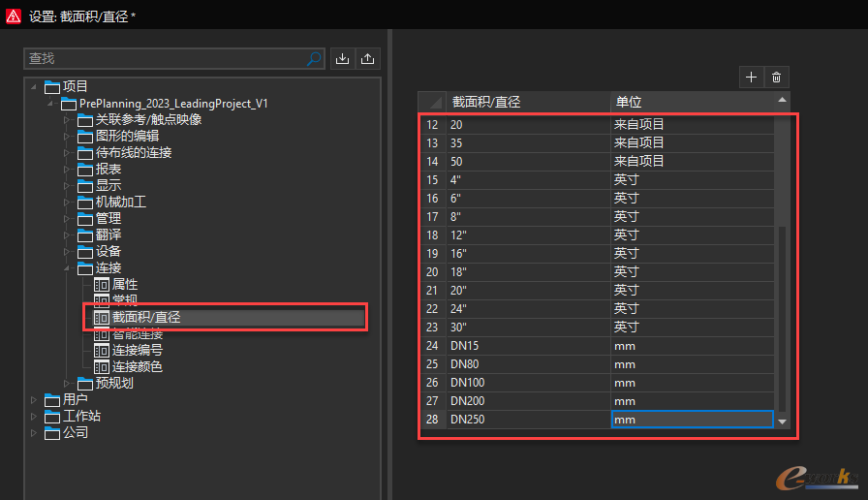Click the 英寸 unit in row 21
Screen dimensions: 868x500
692,290
